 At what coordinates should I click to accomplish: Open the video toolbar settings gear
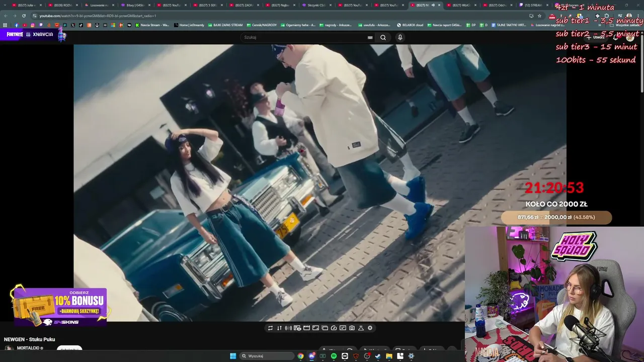coord(370,328)
